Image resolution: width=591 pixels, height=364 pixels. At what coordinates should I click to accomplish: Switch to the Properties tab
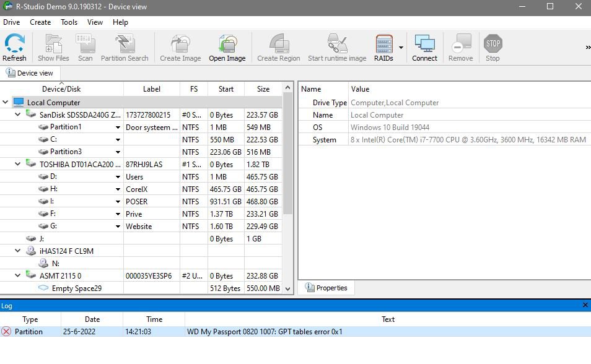click(x=326, y=288)
